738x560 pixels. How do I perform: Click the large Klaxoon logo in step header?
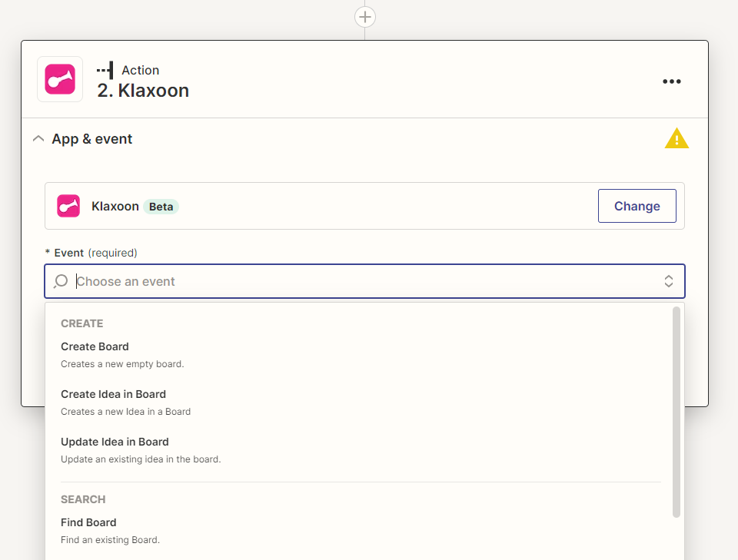pos(60,79)
